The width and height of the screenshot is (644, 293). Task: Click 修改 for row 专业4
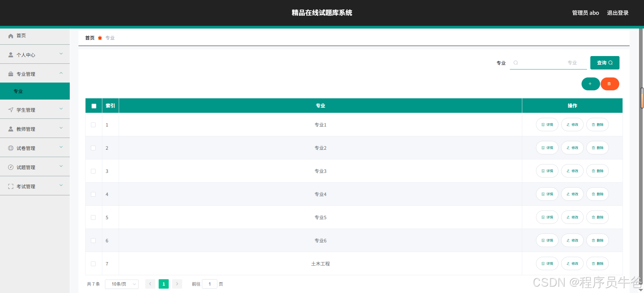tap(572, 194)
